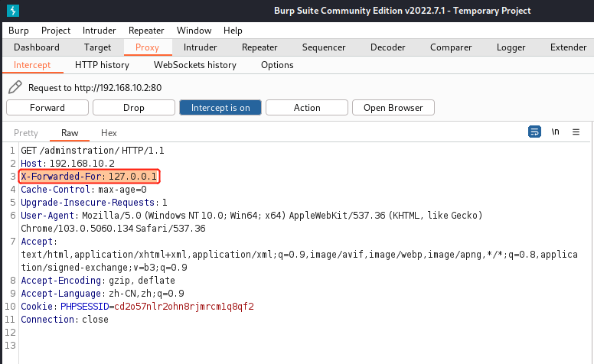Open the Help menu
This screenshot has width=594, height=364.
[233, 31]
